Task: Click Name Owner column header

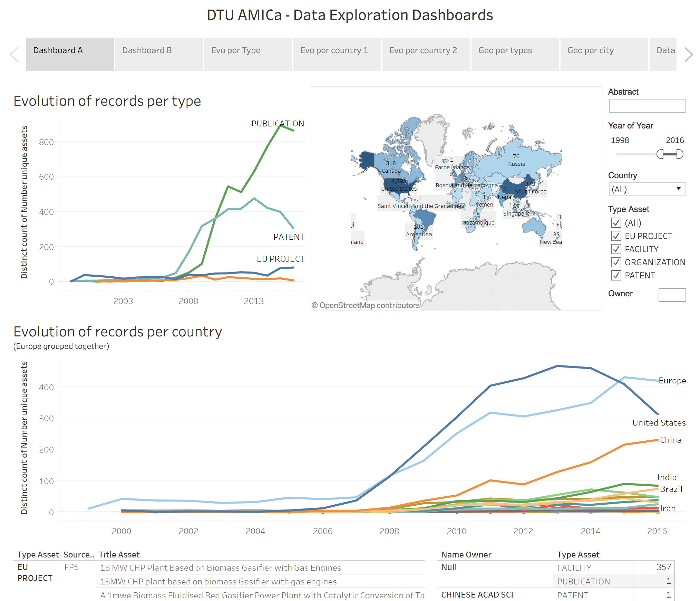Action: click(466, 555)
